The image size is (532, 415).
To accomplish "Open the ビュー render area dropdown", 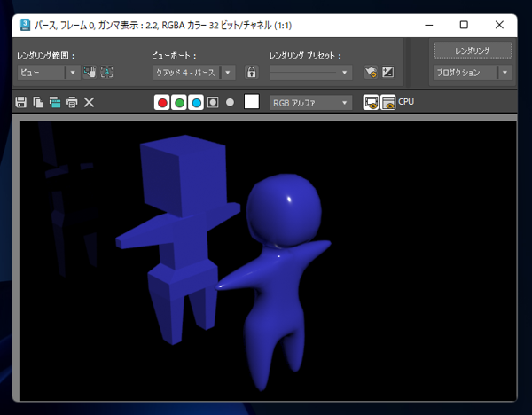I will [x=49, y=73].
